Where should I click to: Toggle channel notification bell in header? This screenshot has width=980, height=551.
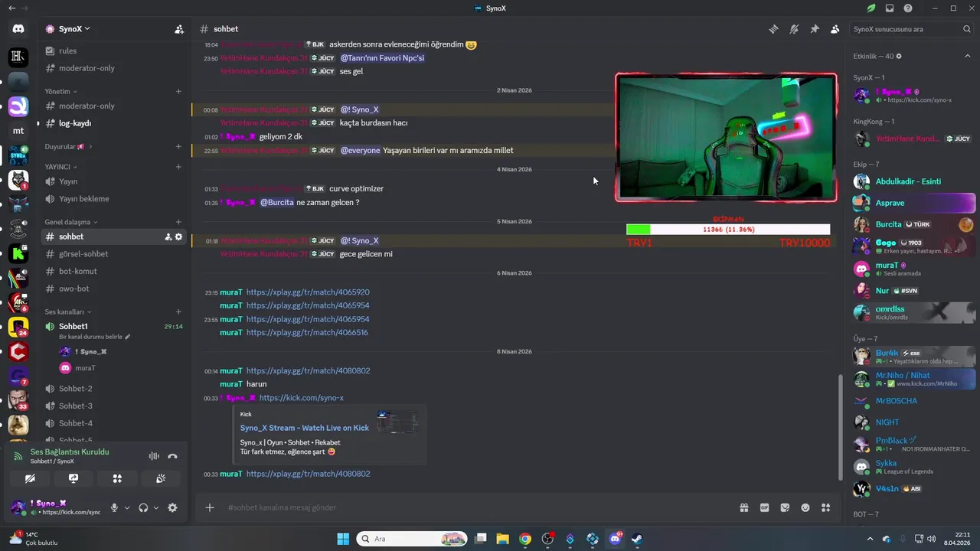[795, 29]
